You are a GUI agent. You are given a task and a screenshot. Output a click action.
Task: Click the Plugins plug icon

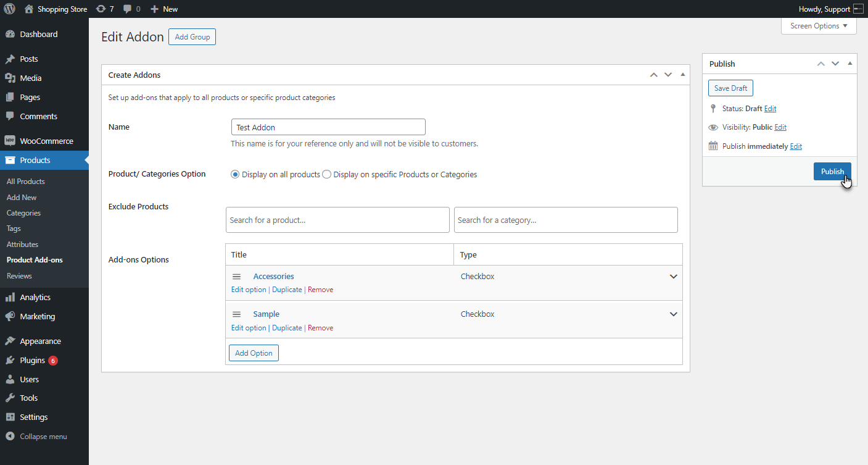[10, 360]
